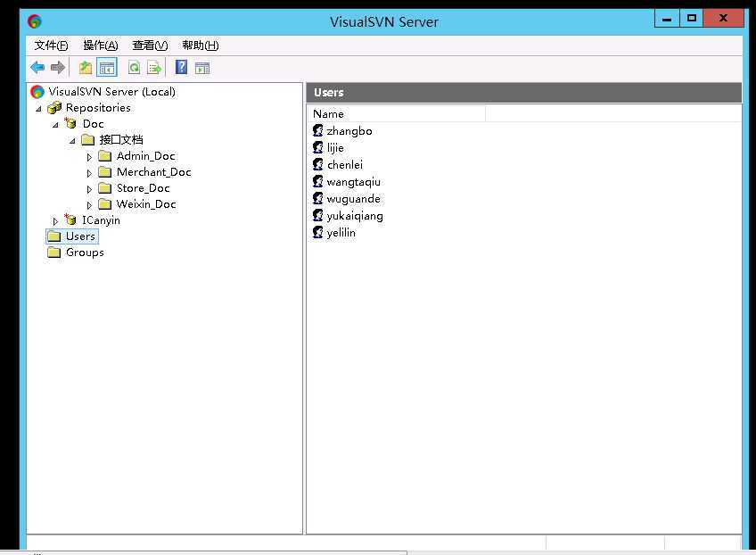
Task: Click the Back arrow toolbar icon
Action: point(37,67)
